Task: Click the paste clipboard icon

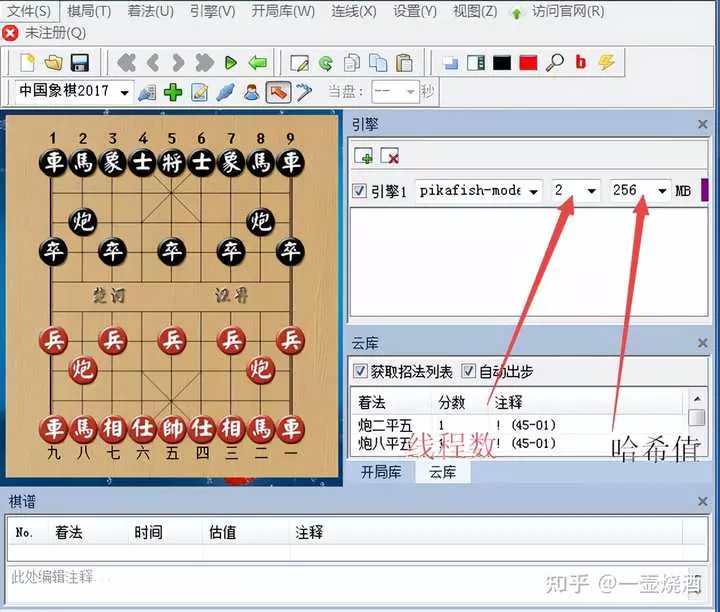Action: 404,63
